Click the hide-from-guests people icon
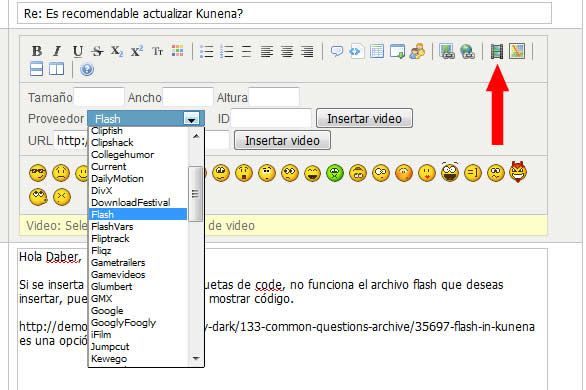Viewport: 586px width, 390px height. [x=417, y=51]
